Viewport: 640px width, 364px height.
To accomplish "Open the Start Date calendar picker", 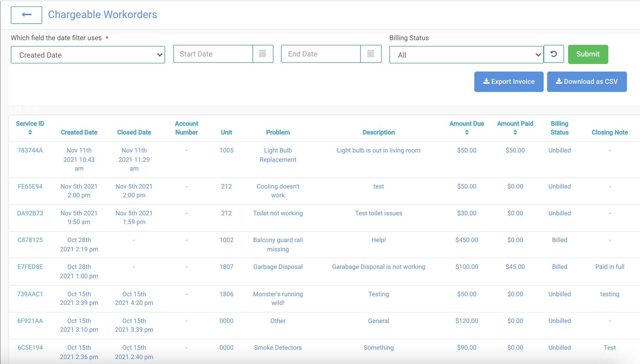I will (262, 54).
